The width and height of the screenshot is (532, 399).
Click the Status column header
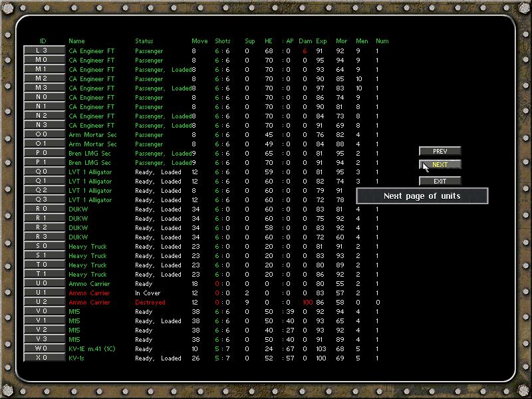[x=144, y=41]
